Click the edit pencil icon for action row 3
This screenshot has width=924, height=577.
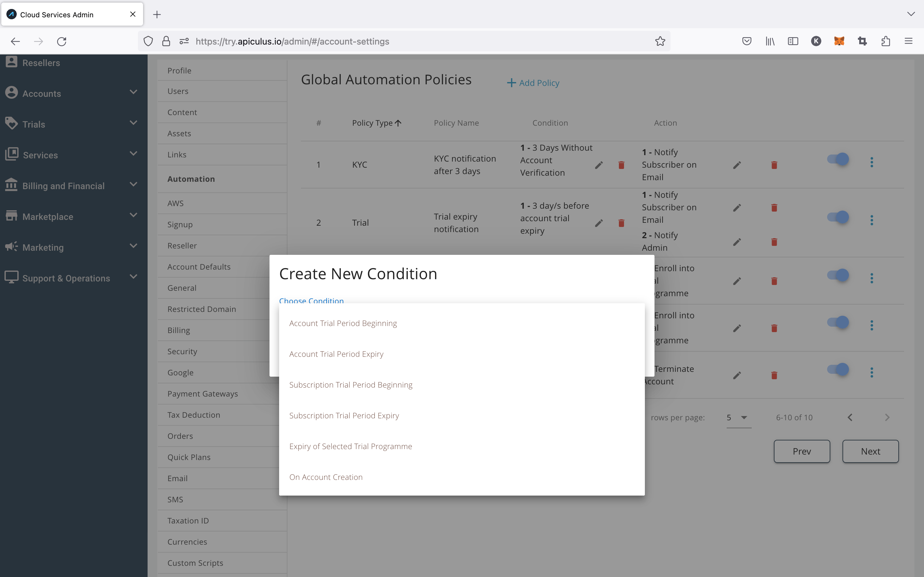coord(737,280)
